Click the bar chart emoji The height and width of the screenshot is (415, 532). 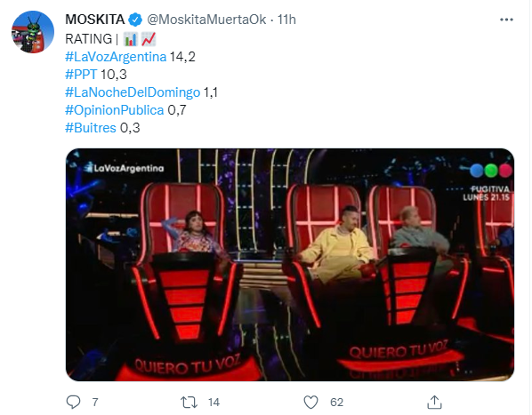tap(131, 39)
